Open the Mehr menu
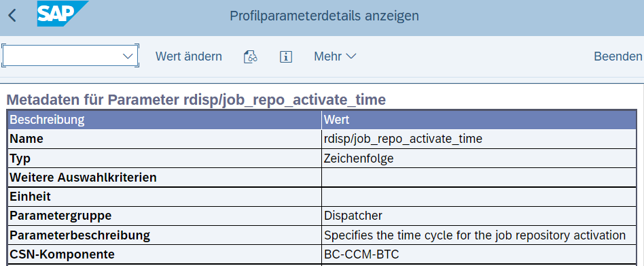This screenshot has height=266, width=644. coord(335,56)
